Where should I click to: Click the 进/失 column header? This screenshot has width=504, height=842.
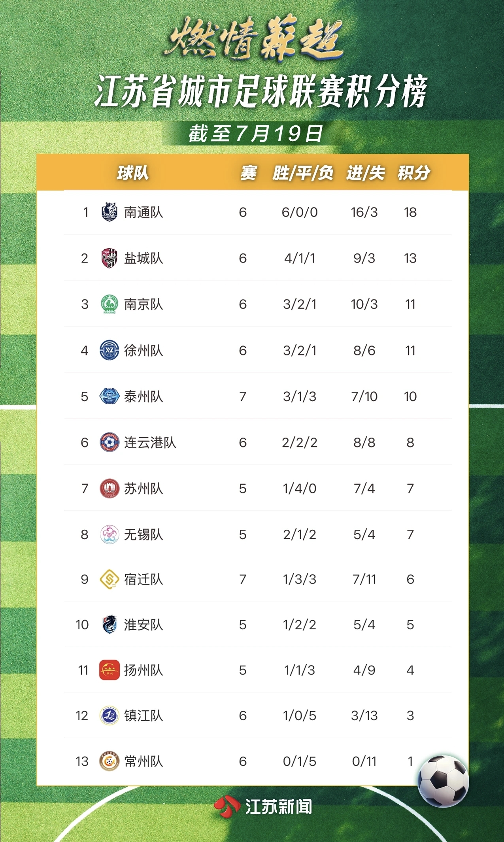365,173
